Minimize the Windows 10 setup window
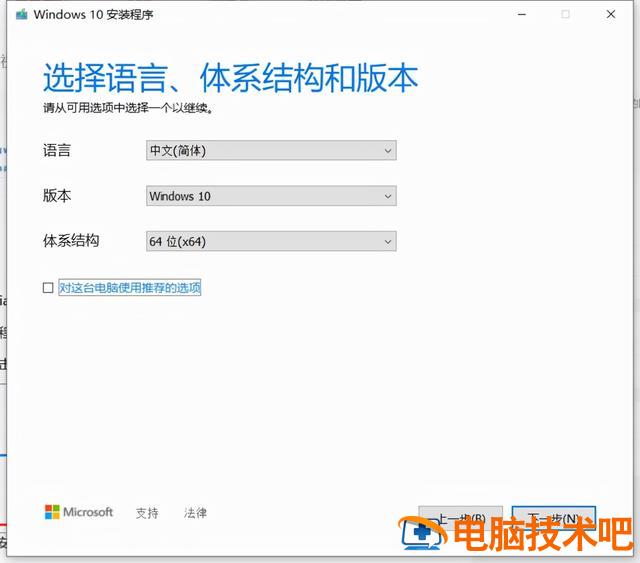This screenshot has height=563, width=640. pyautogui.click(x=522, y=14)
